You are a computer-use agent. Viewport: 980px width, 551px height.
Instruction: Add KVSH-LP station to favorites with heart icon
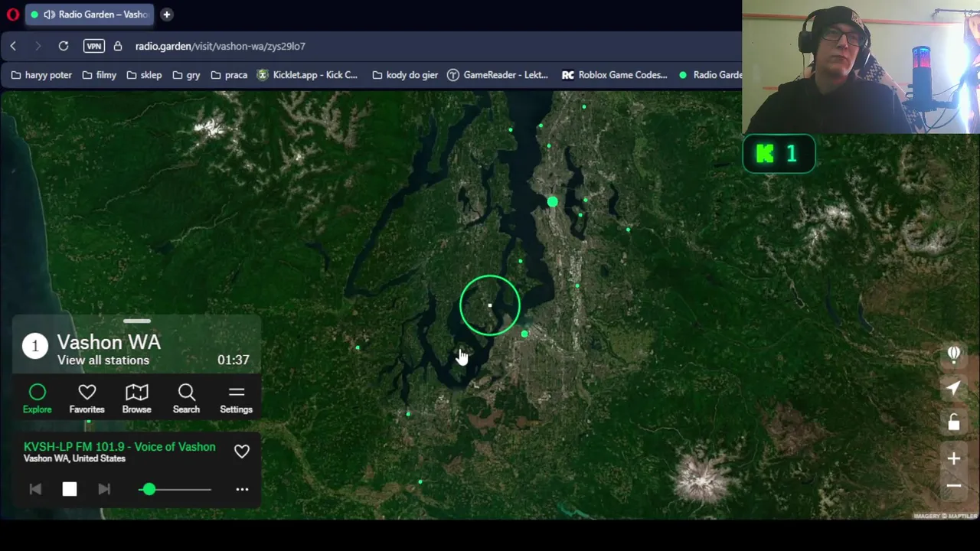pos(242,452)
